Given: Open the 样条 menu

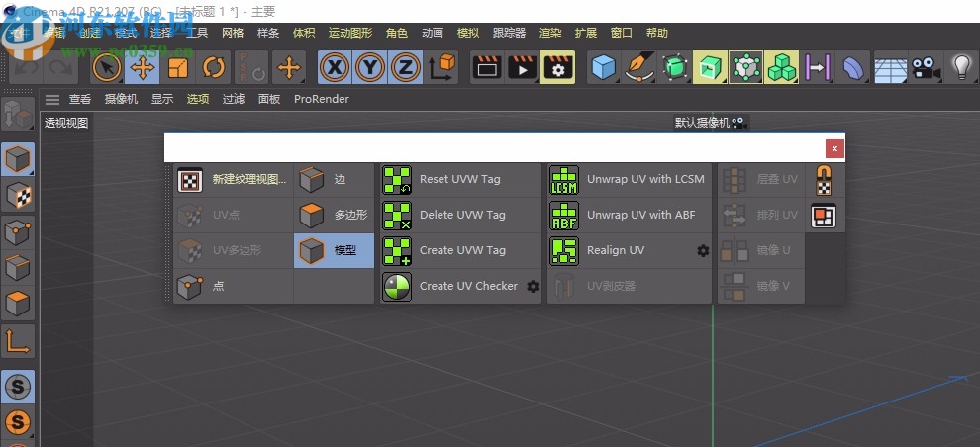Looking at the screenshot, I should click(x=268, y=33).
